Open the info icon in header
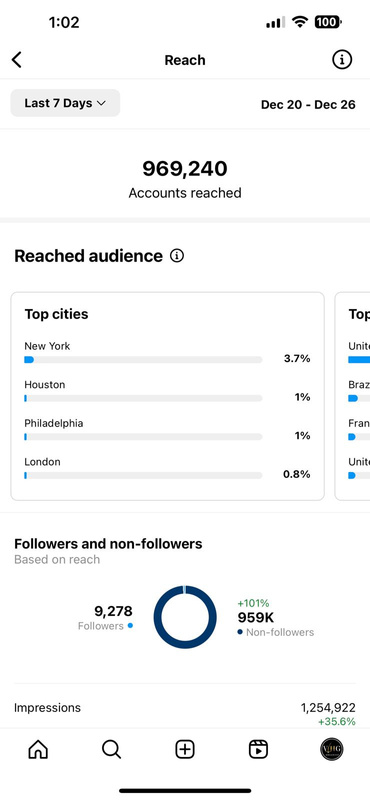The image size is (370, 800). click(342, 60)
